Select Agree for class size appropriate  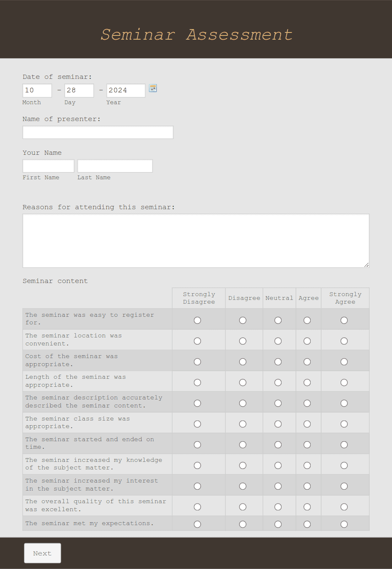point(307,424)
